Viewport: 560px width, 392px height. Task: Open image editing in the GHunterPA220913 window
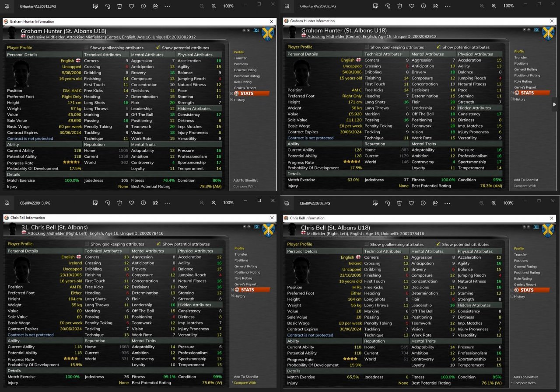95,7
